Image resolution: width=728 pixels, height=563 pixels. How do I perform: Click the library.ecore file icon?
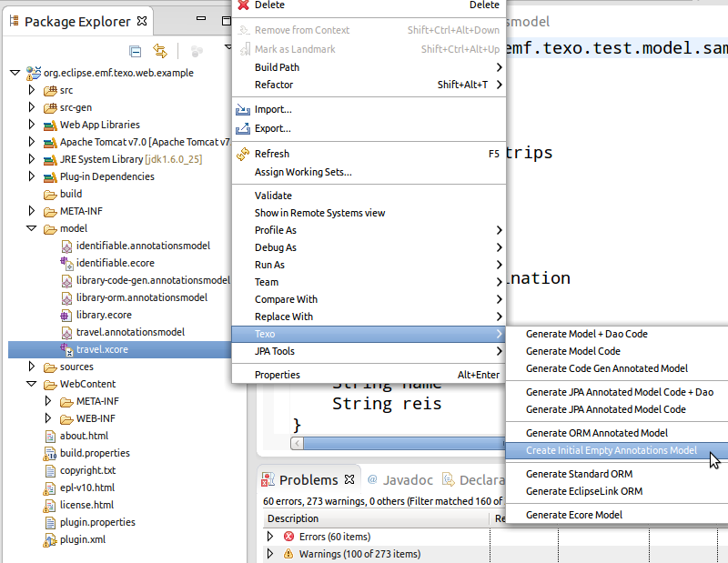click(66, 315)
